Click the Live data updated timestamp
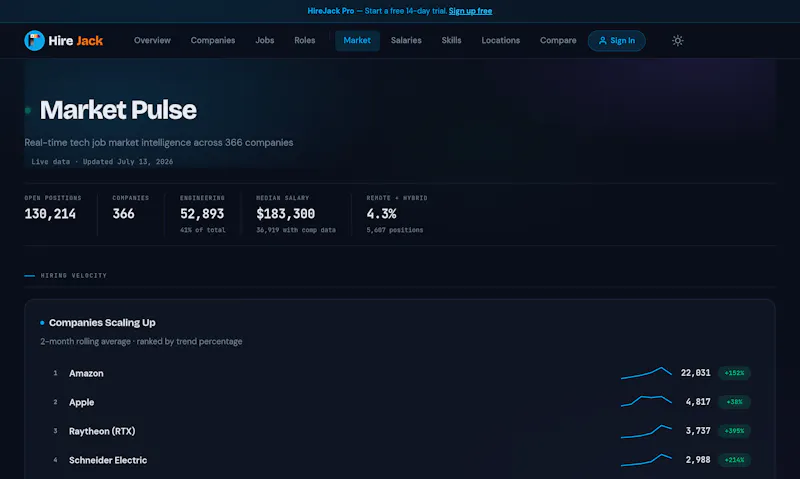 point(102,162)
